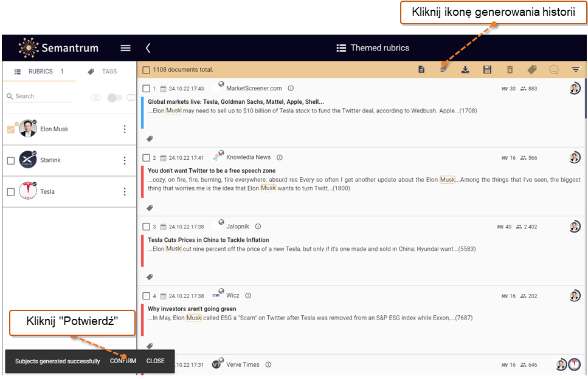Open options menu for Starlink rubric
This screenshot has width=588, height=379.
point(125,161)
